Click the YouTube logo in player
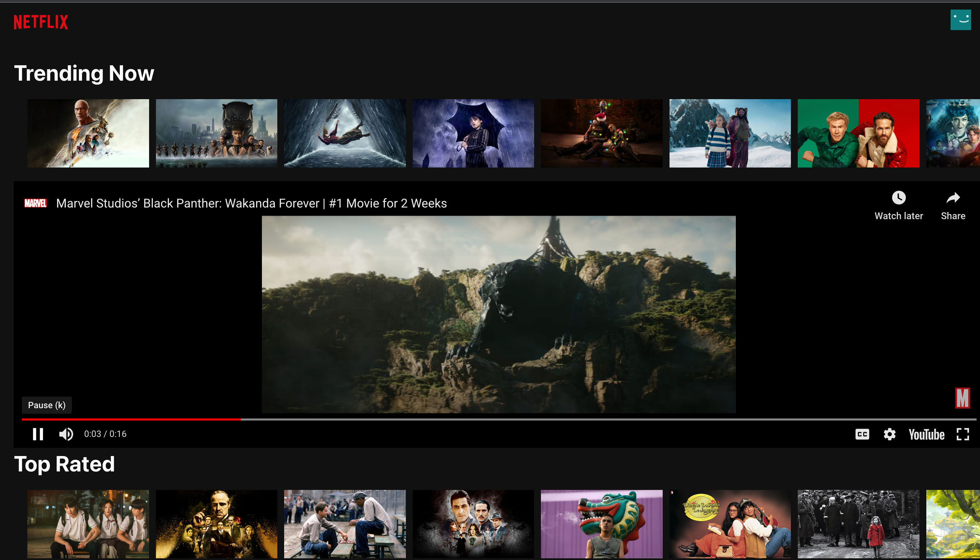Viewport: 980px width, 560px height. click(x=926, y=435)
